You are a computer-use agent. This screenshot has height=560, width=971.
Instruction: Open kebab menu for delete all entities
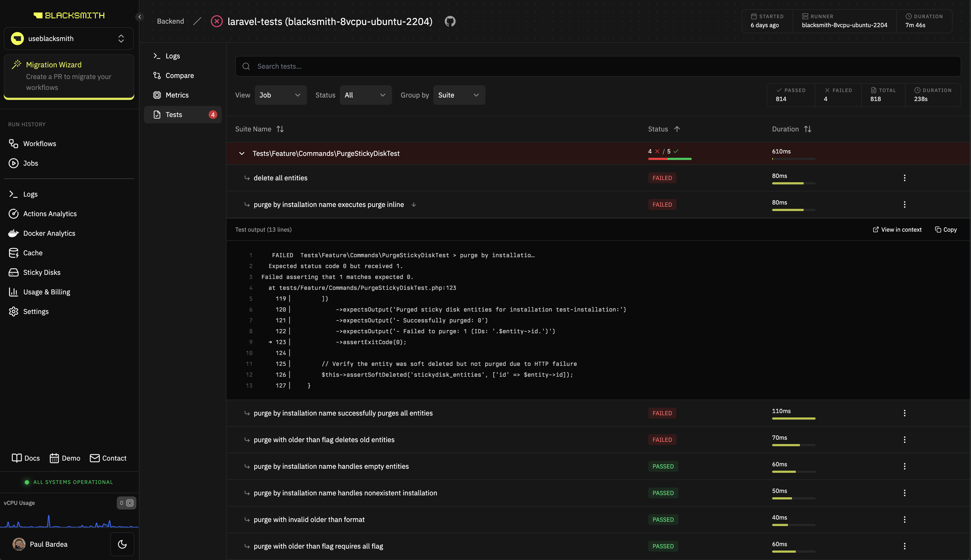[904, 178]
